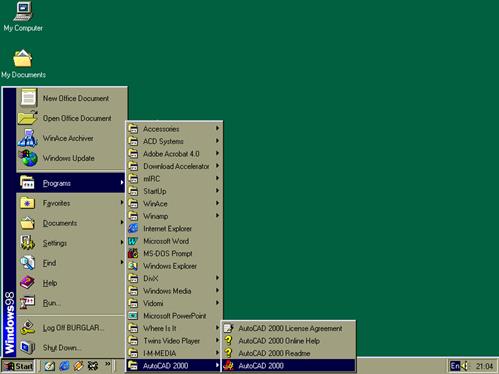Click Log Off BURGLAR text
The height and width of the screenshot is (374, 499).
click(73, 328)
